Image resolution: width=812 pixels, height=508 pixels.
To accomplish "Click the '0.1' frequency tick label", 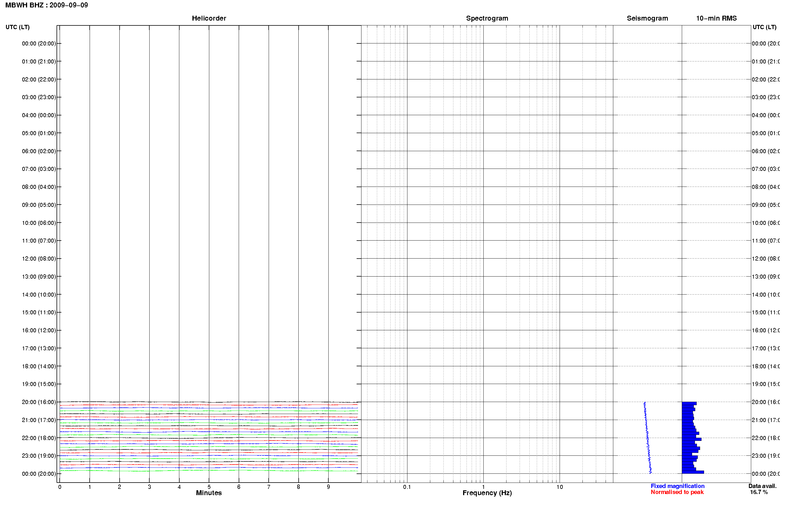I will point(407,487).
